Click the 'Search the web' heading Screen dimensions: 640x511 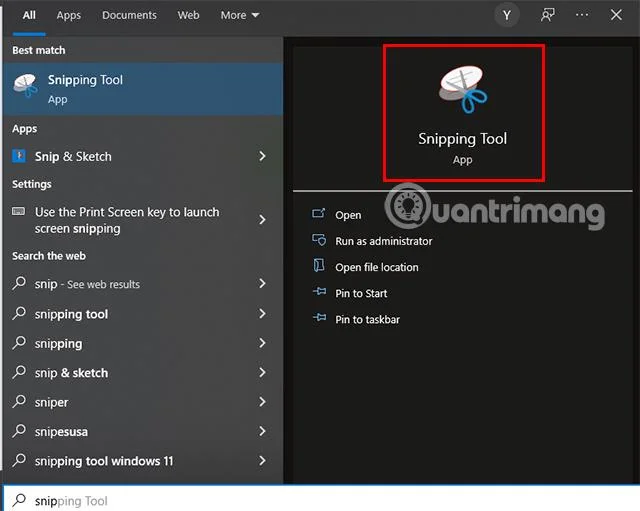(49, 256)
